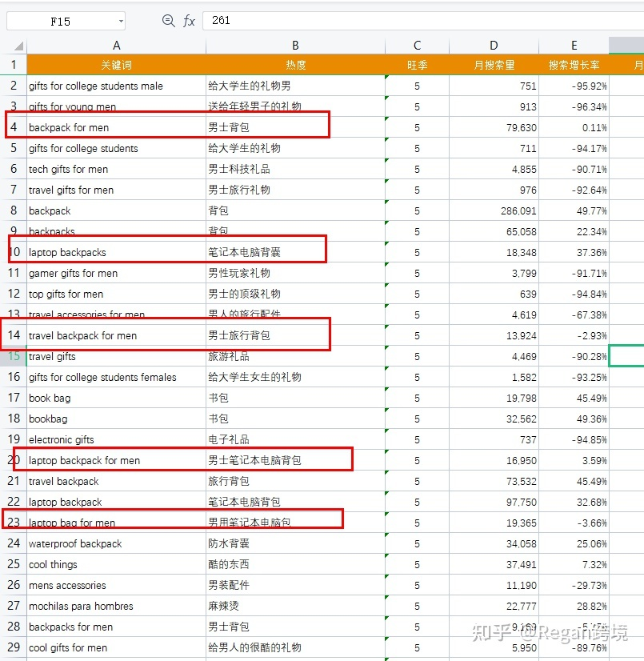Select row 15 header
The width and height of the screenshot is (644, 661).
[x=14, y=356]
